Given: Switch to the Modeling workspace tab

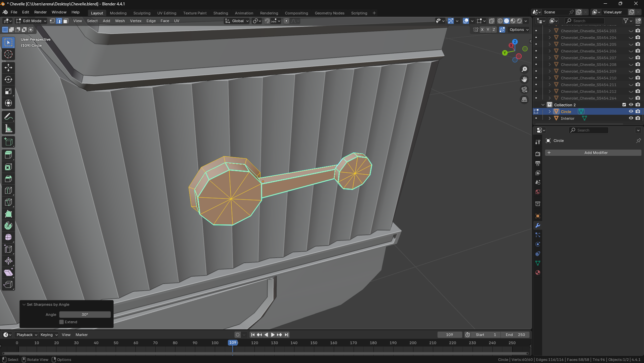Looking at the screenshot, I should point(118,13).
